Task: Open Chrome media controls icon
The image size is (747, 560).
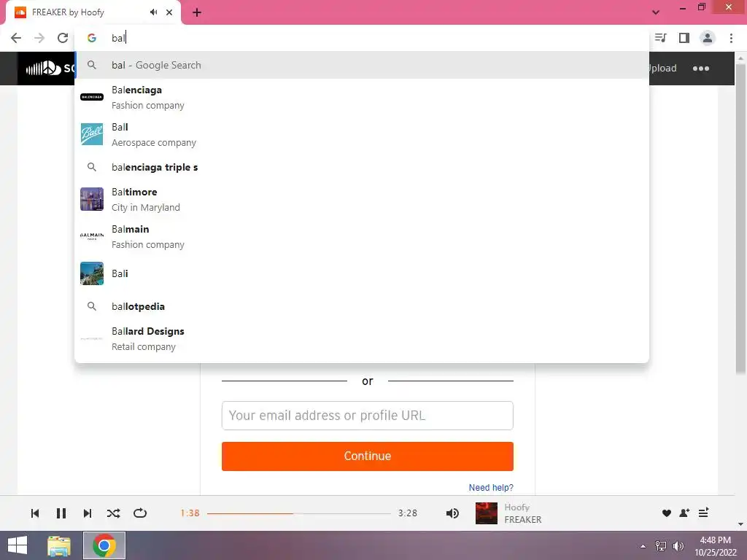Action: 661,38
